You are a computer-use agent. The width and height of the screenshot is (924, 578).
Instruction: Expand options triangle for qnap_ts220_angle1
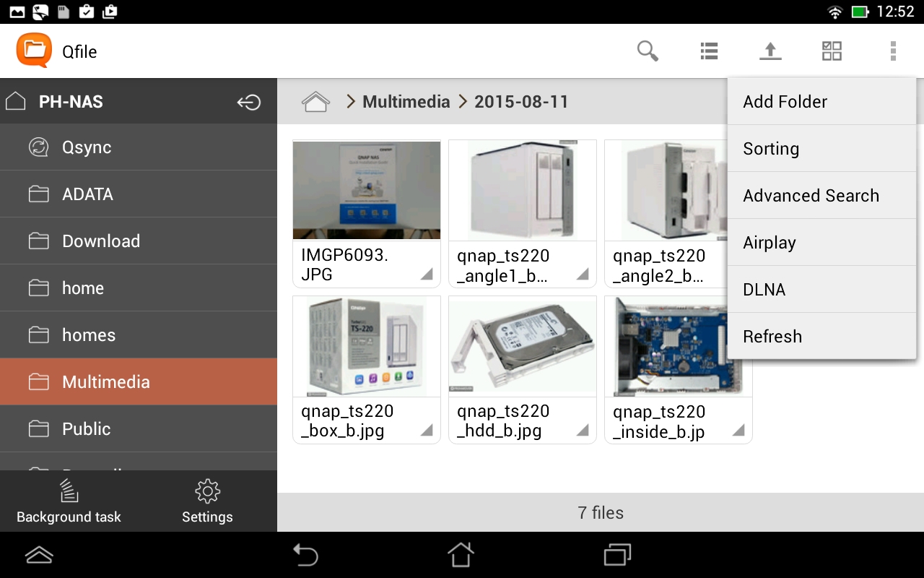pos(583,274)
